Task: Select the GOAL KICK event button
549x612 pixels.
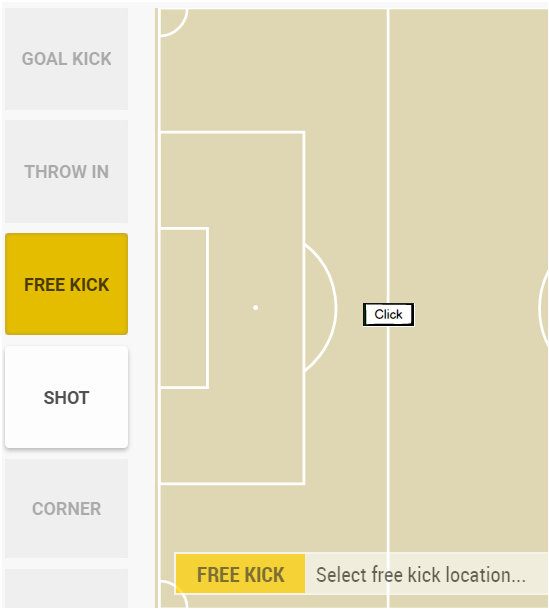Action: pyautogui.click(x=66, y=59)
